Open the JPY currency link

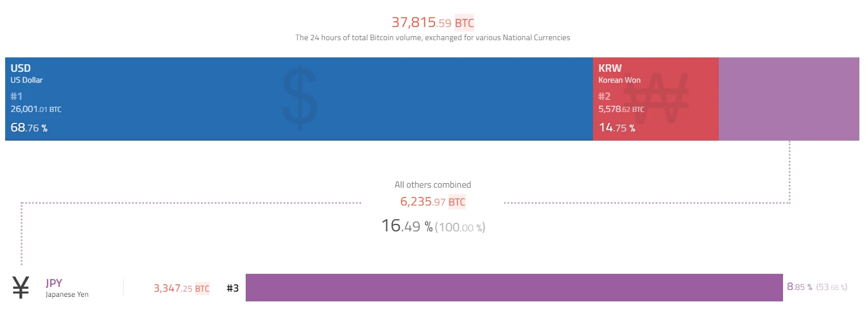pyautogui.click(x=54, y=283)
